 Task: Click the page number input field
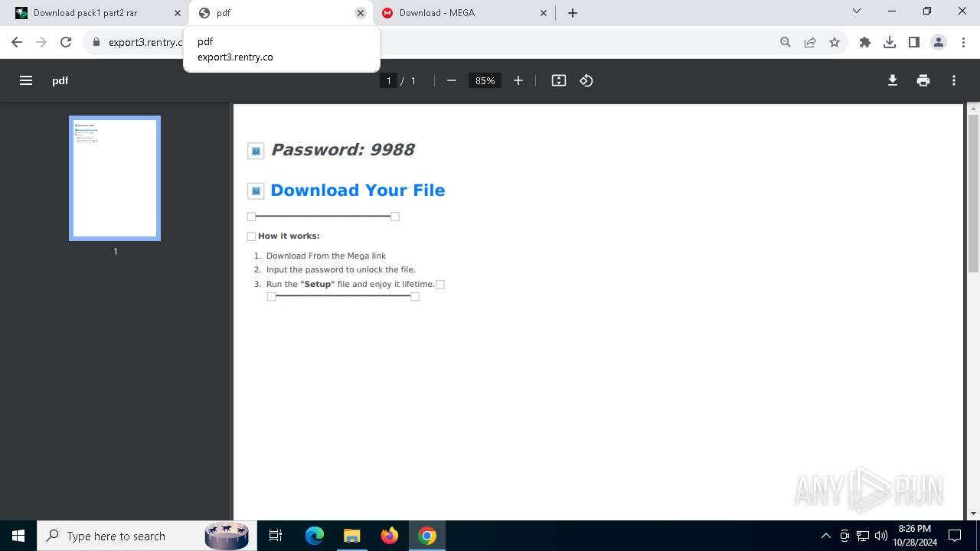[x=389, y=80]
